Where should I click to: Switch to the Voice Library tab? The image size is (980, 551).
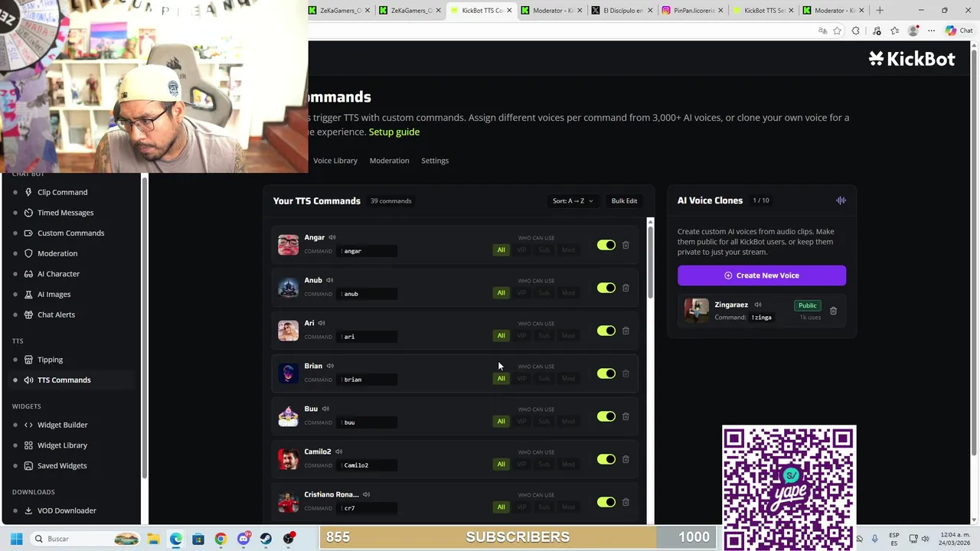(335, 161)
